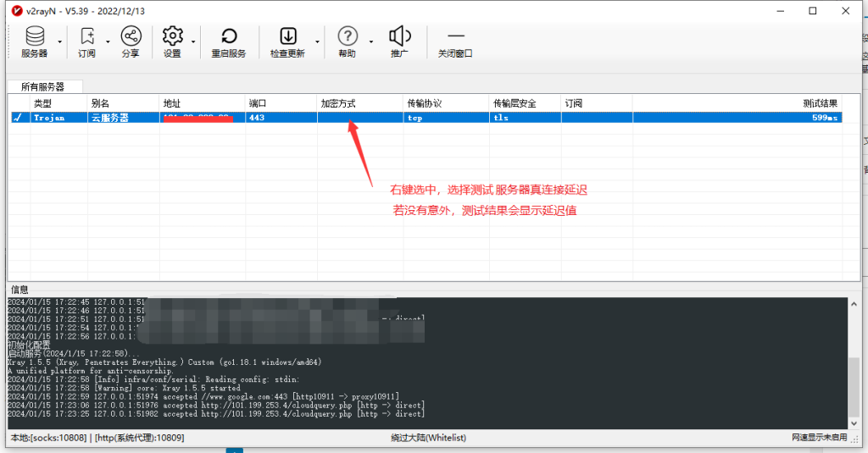Screen dimensions: 868x453
Task: Click the www.google.com:443 accepted log line
Action: [x=203, y=396]
